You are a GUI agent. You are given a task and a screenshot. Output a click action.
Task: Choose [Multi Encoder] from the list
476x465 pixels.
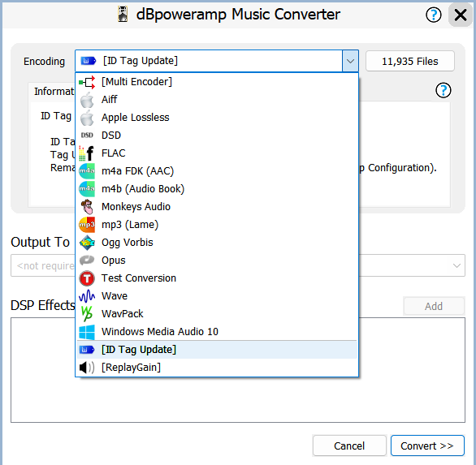217,82
